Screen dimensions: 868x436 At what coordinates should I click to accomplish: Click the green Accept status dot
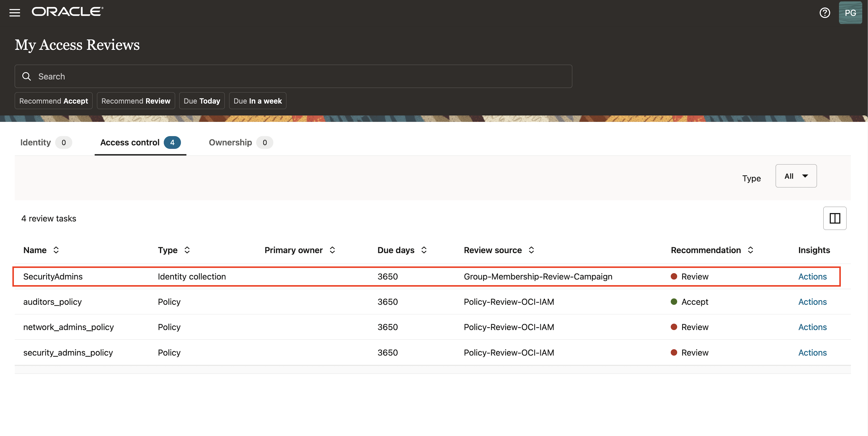click(674, 302)
